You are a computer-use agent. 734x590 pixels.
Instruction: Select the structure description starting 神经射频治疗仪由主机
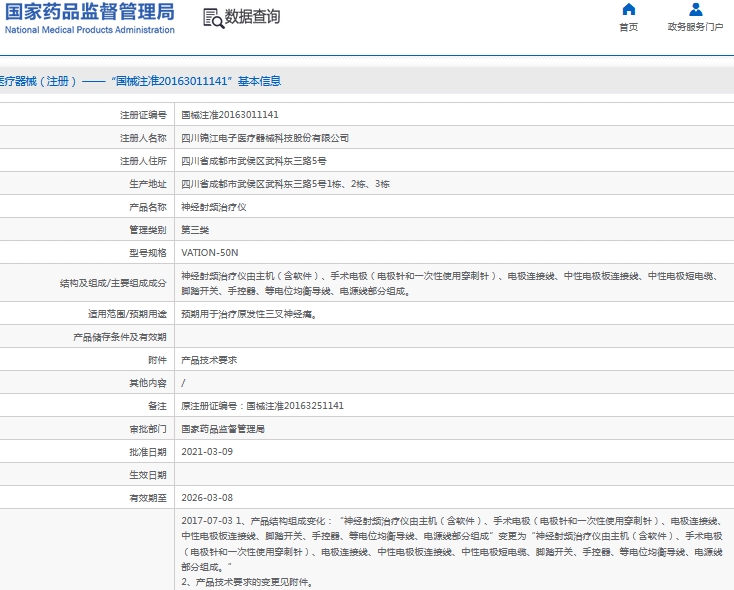[x=451, y=283]
